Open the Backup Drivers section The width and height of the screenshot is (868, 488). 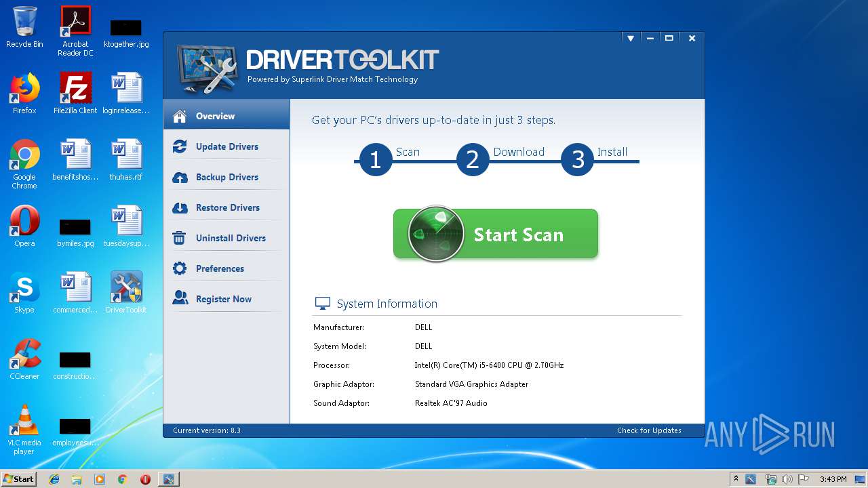[x=226, y=177]
